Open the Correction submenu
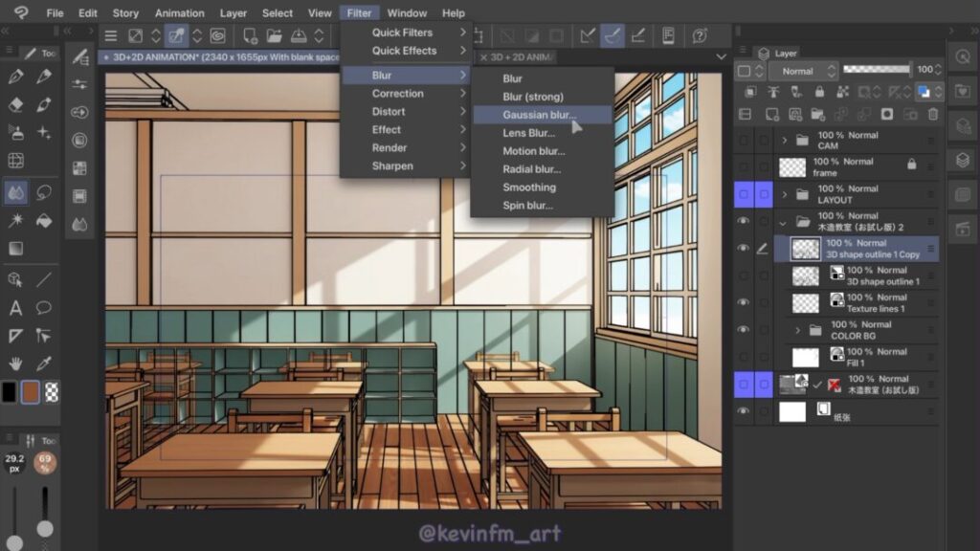 tap(405, 93)
